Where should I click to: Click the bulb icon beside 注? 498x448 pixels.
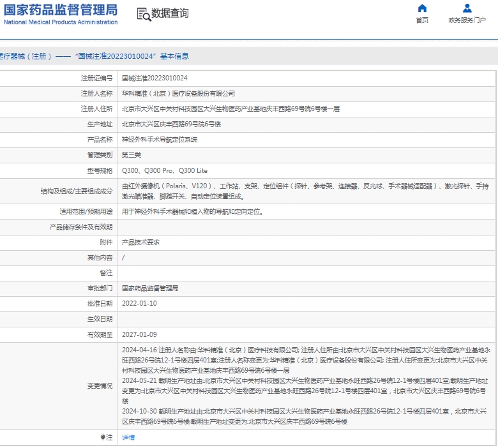(x=103, y=437)
